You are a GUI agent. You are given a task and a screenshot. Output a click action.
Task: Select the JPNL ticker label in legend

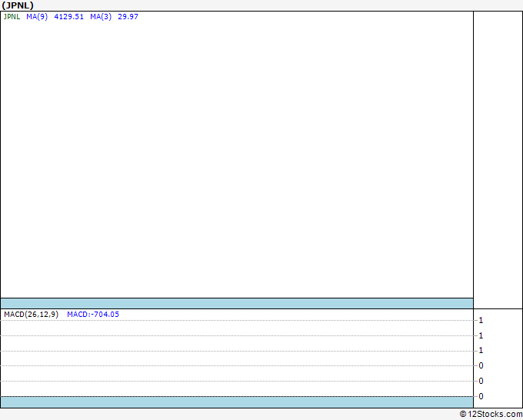click(x=12, y=17)
